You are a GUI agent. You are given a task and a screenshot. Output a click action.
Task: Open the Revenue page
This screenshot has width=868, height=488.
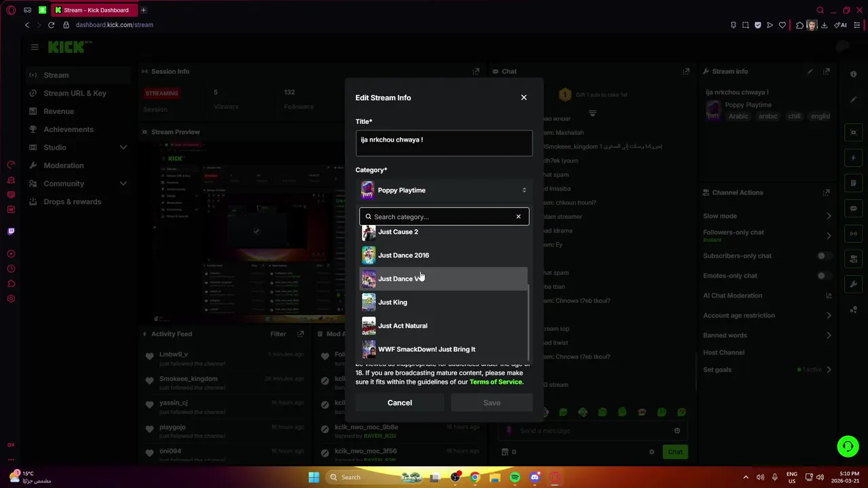78,111
